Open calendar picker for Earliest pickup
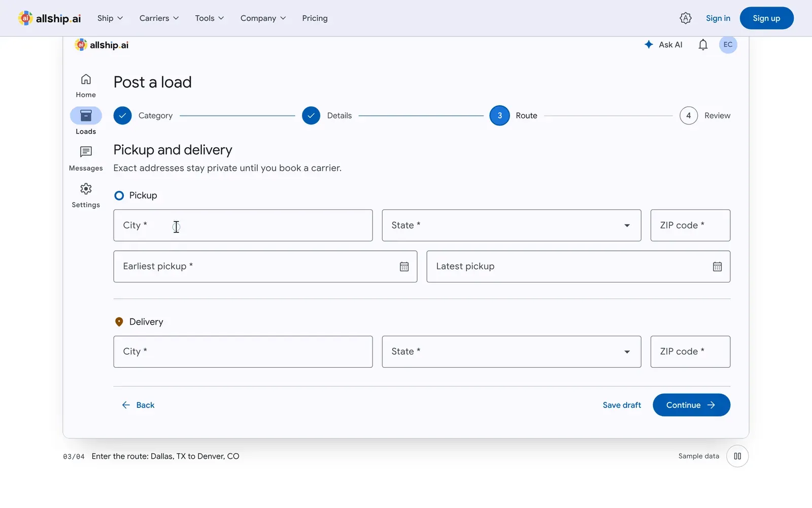Screen dimensions: 812x508 [404, 267]
